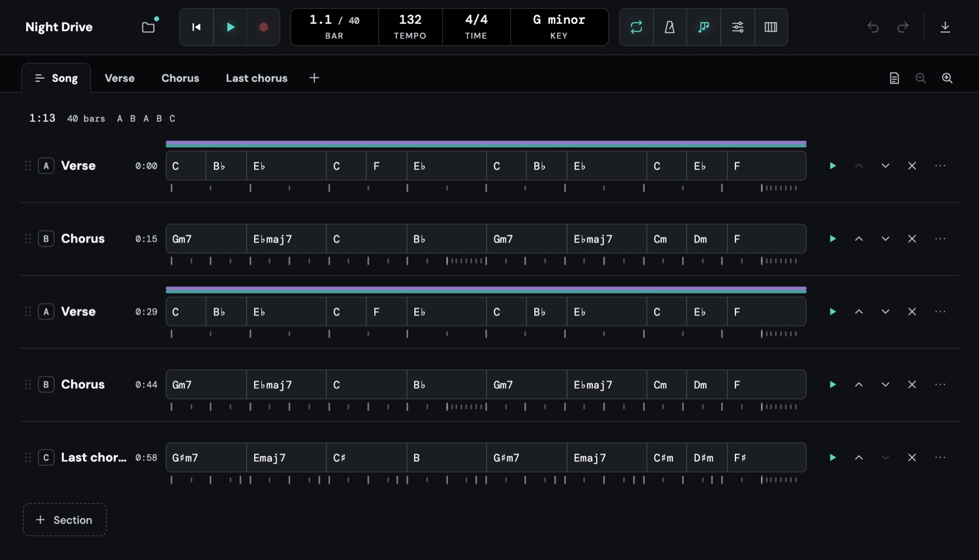Open more options for the Last chorus section
Viewport: 979px width, 560px height.
(x=940, y=457)
